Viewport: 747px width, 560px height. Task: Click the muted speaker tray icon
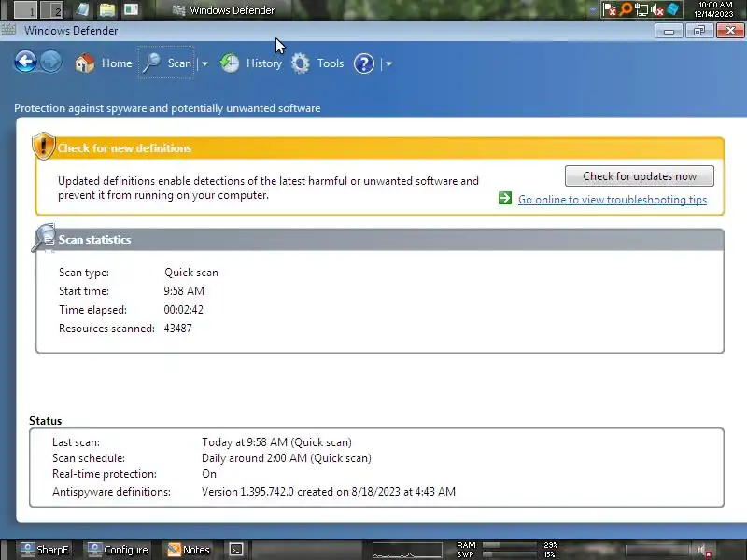click(x=657, y=9)
